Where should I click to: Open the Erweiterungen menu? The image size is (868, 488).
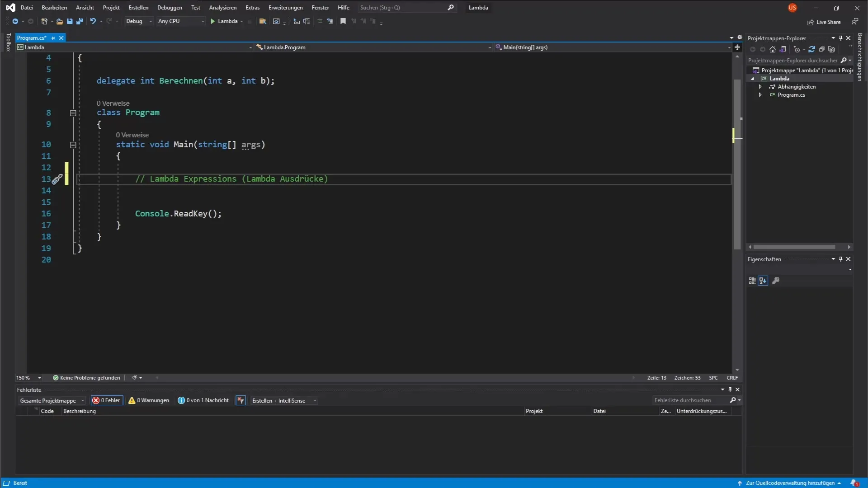[285, 8]
